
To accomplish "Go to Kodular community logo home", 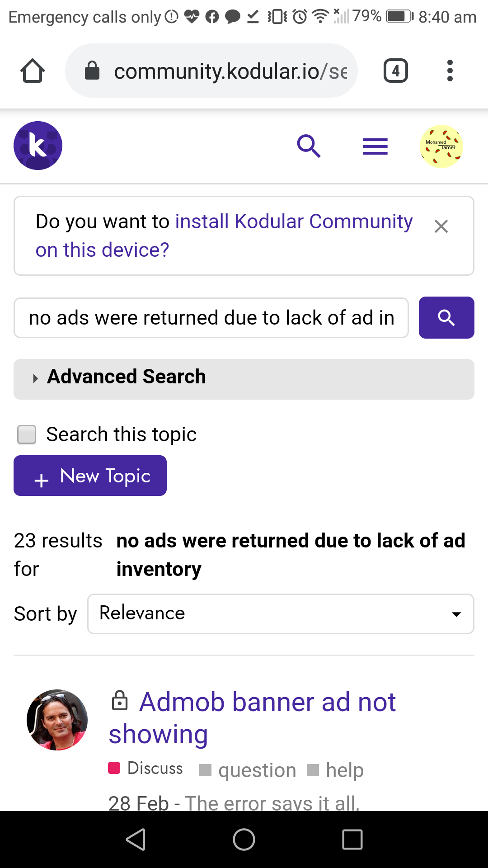I will coord(38,146).
